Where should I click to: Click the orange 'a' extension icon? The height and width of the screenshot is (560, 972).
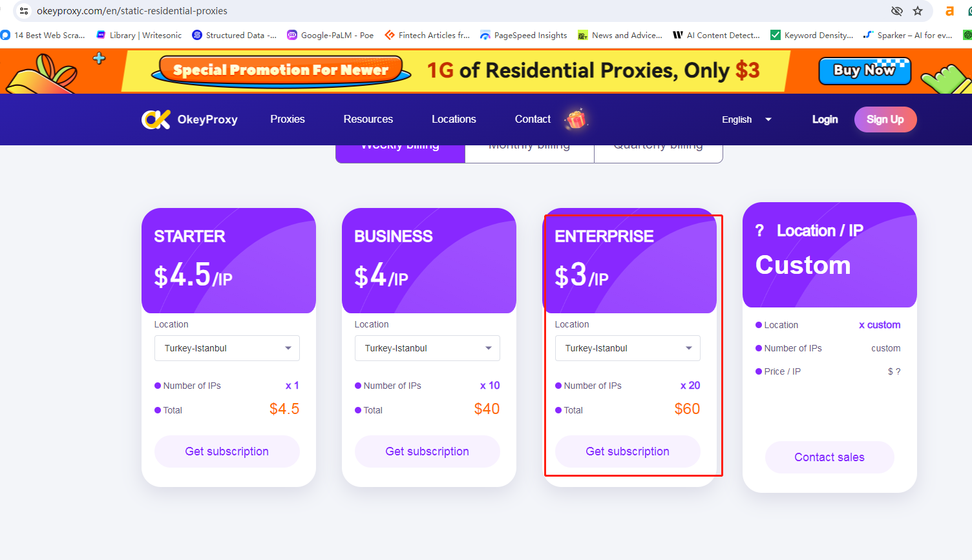(x=949, y=11)
